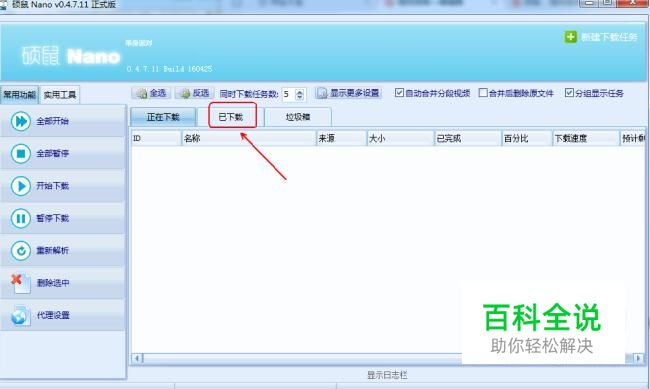Screen dimensions: 650x389
Task: Toggle 自动合并分段视频 checkbox
Action: (x=399, y=92)
